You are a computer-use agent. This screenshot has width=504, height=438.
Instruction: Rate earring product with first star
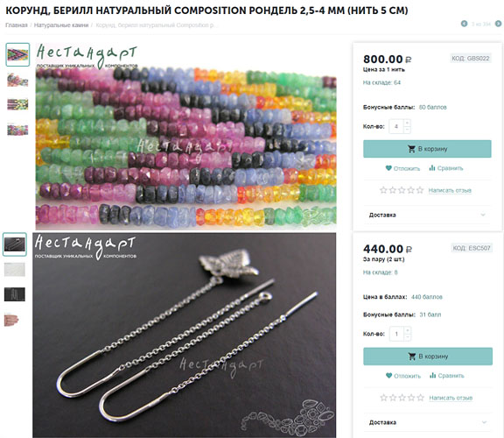(x=383, y=398)
